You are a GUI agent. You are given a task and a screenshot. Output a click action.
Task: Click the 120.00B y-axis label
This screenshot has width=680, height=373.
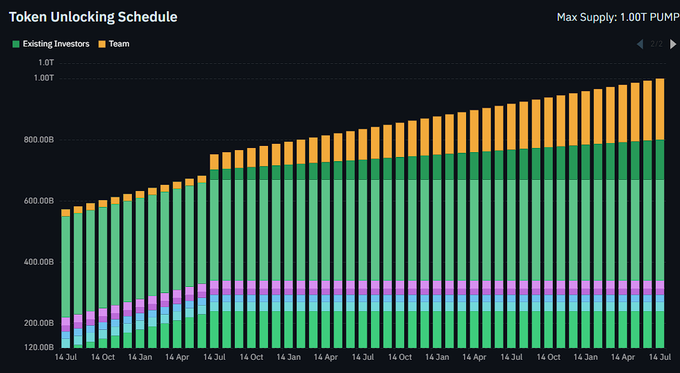pyautogui.click(x=39, y=347)
